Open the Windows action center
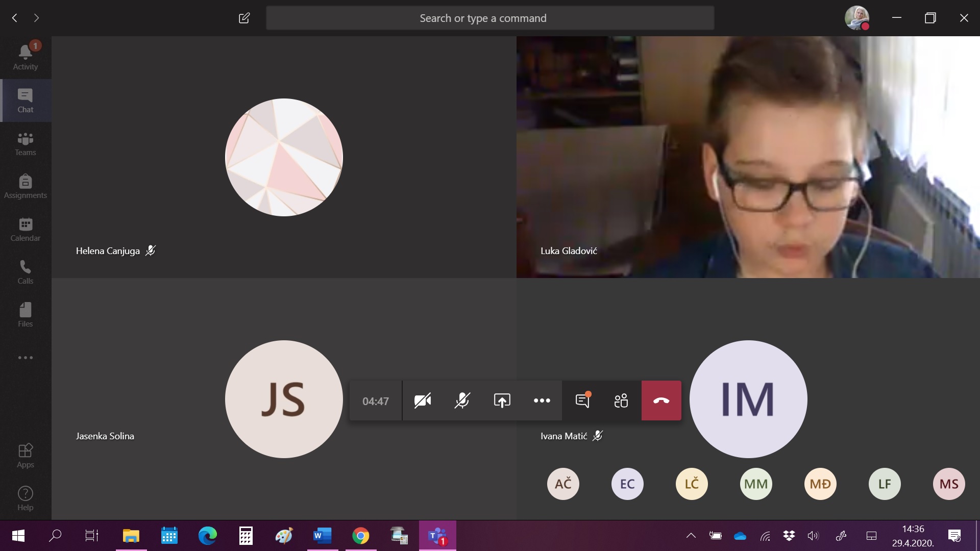Screen dimensions: 980x551 point(954,536)
